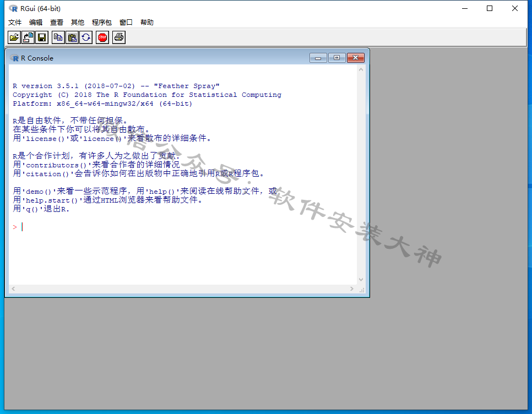Viewport: 532px width, 414px height.
Task: Maximize the R Console child window
Action: [x=337, y=58]
